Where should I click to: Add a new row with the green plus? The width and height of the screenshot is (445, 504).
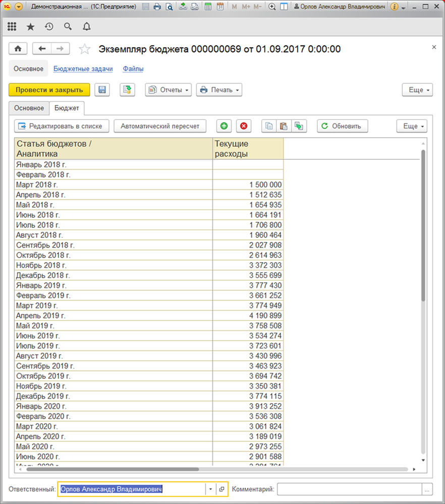[224, 126]
